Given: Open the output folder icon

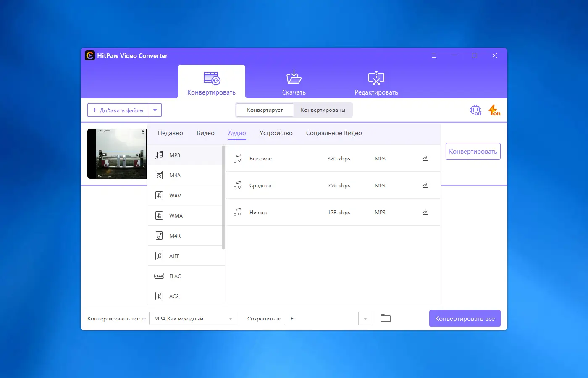Looking at the screenshot, I should 386,318.
